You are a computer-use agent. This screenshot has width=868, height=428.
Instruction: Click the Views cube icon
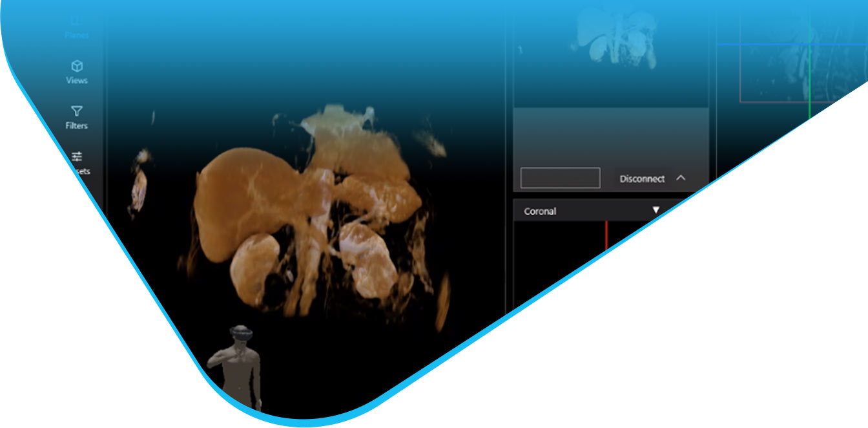point(77,67)
